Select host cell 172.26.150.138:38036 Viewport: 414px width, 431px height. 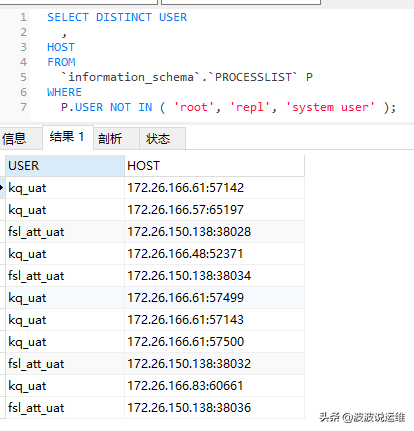pos(214,408)
